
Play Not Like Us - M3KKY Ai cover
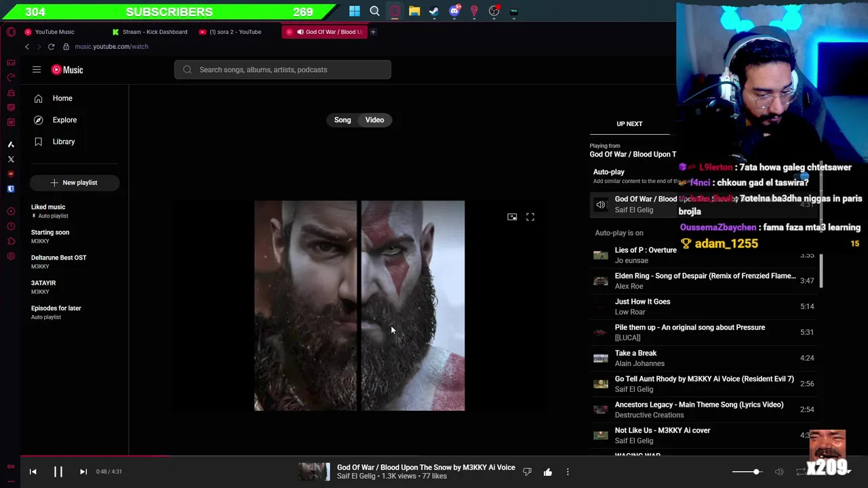point(704,435)
